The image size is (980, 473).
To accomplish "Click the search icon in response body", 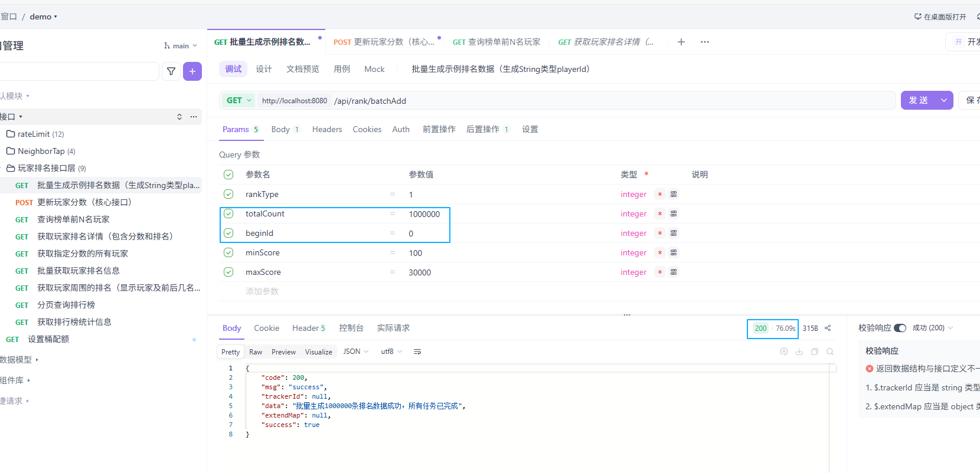I will [830, 352].
